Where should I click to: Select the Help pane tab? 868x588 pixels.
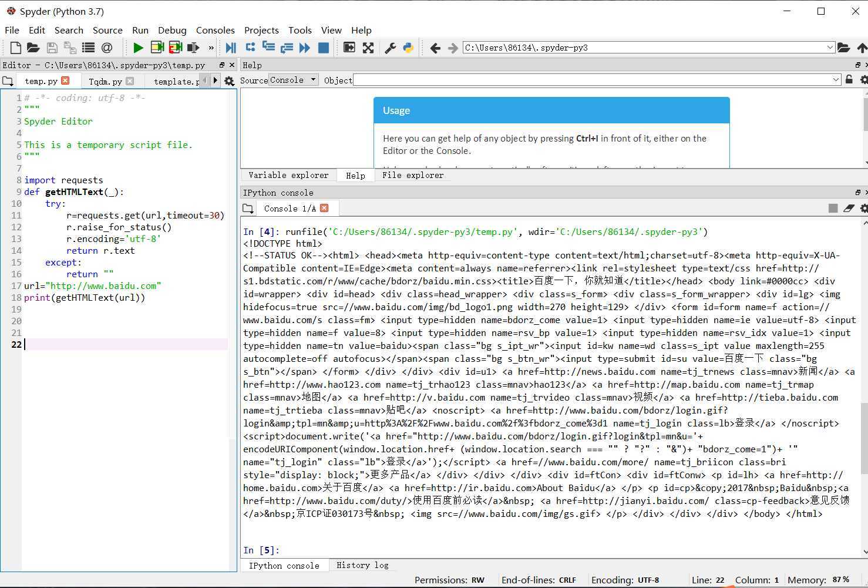pos(355,175)
